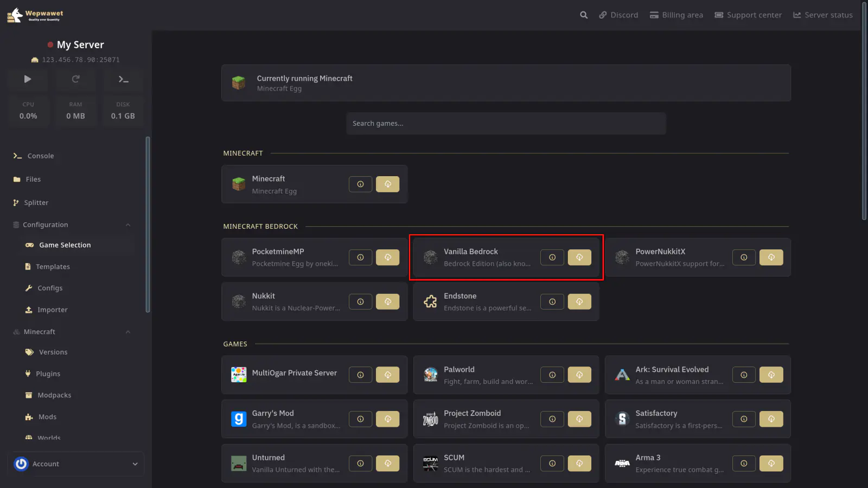Show info for Palworld game
Screen dimensions: 868x488
[x=552, y=375]
